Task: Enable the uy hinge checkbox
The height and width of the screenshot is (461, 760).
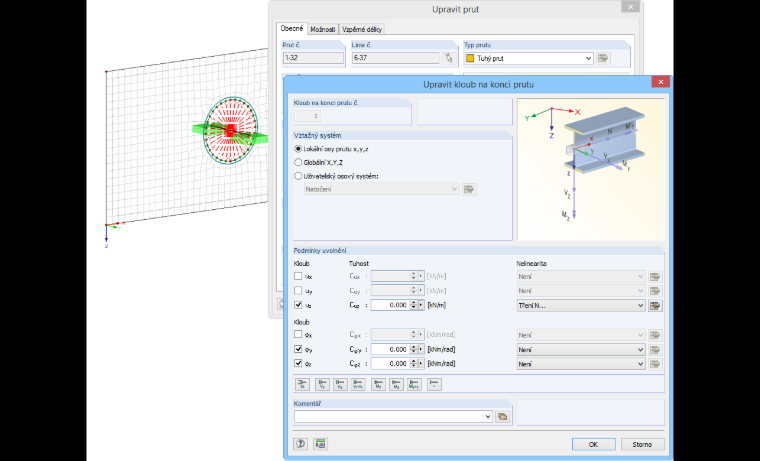Action: (298, 290)
